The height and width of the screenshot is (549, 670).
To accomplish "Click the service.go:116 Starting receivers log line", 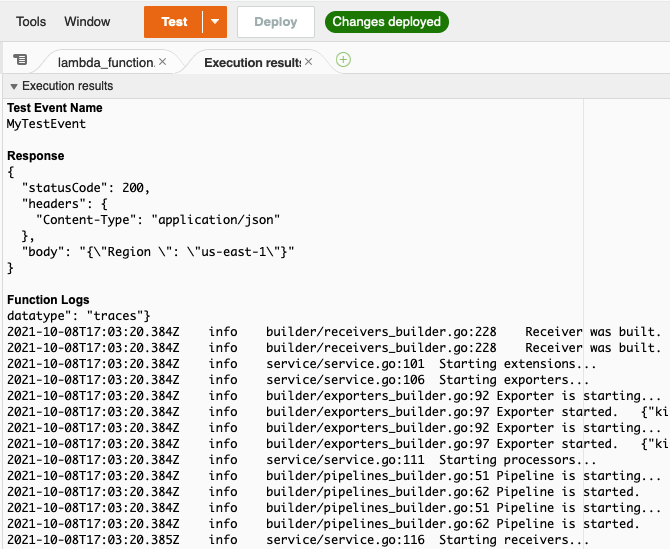I will coord(298,540).
